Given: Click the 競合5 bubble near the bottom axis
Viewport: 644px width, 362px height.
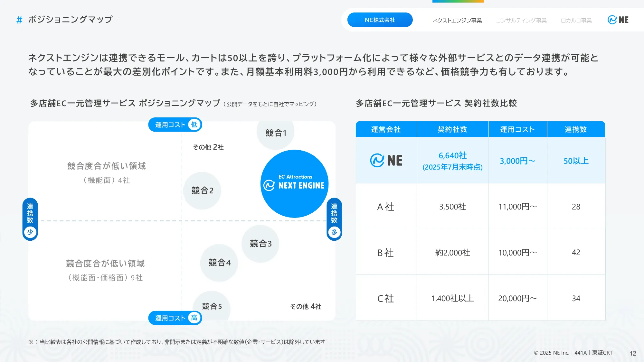Looking at the screenshot, I should 212,306.
